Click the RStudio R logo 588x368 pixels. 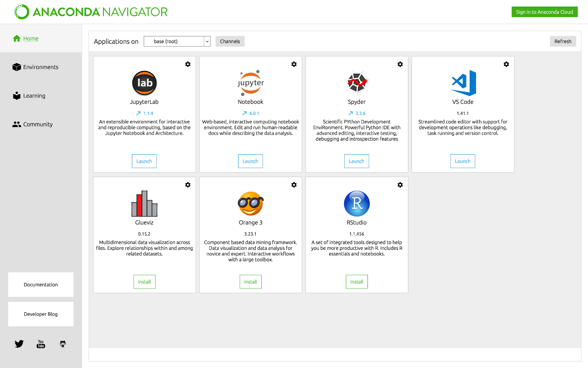pos(357,204)
